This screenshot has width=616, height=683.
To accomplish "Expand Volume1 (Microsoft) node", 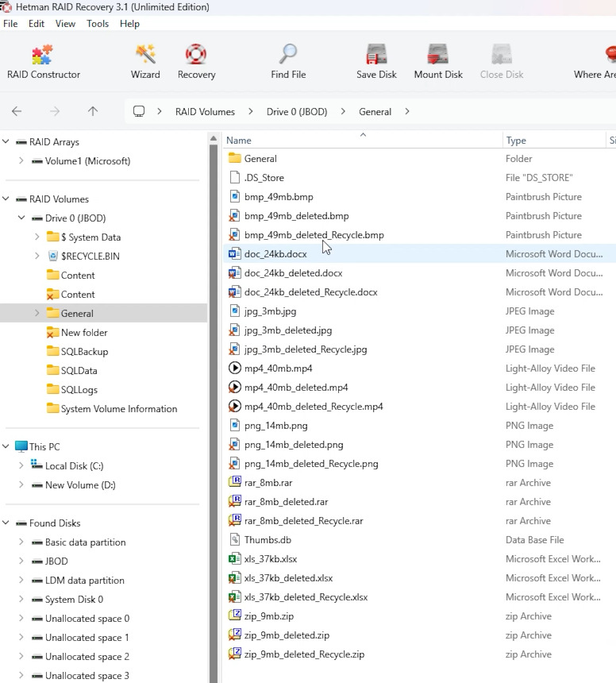I will click(x=21, y=160).
